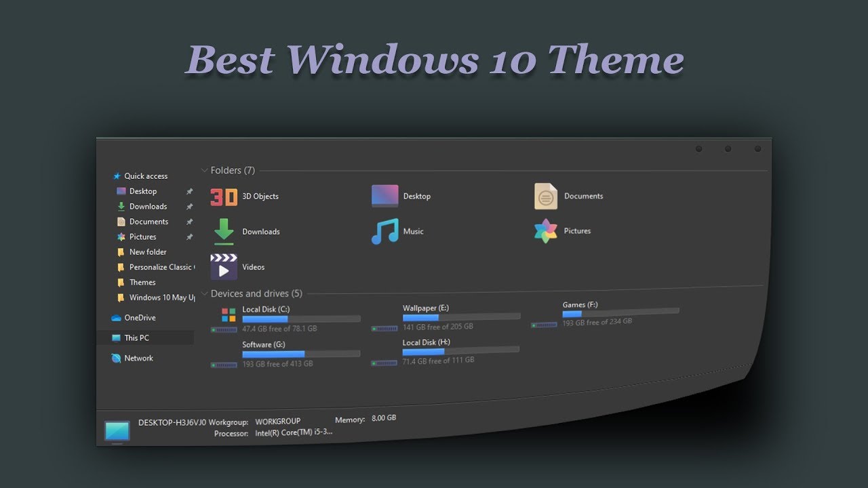
Task: Click the pin icon beside sidebar Documents
Action: (x=189, y=222)
